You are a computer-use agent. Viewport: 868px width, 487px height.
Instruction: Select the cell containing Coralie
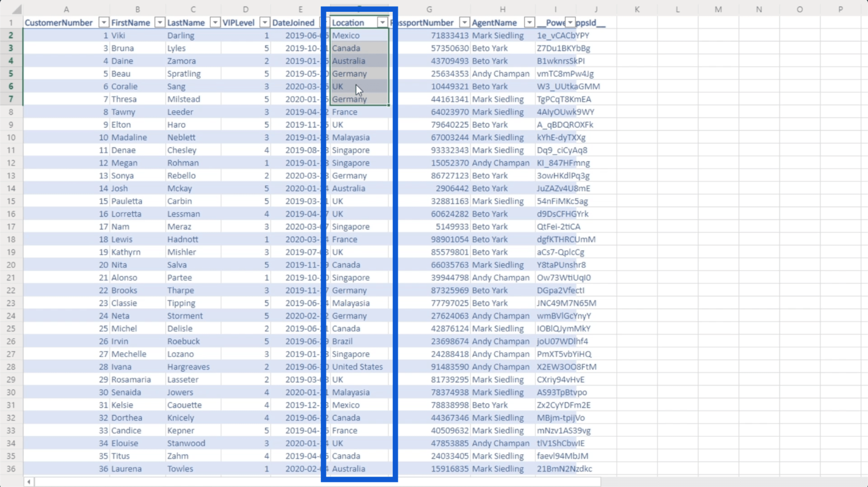coord(137,86)
